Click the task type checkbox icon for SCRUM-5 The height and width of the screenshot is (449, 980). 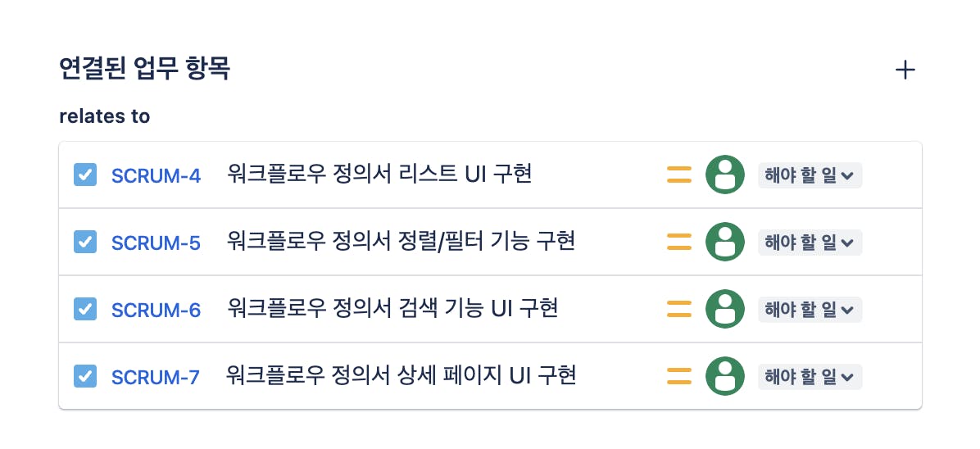pos(85,242)
